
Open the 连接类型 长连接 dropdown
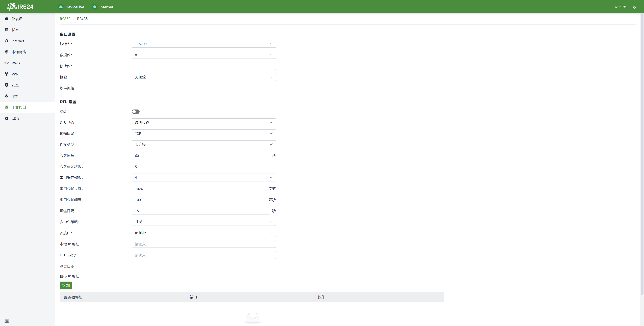(x=203, y=144)
